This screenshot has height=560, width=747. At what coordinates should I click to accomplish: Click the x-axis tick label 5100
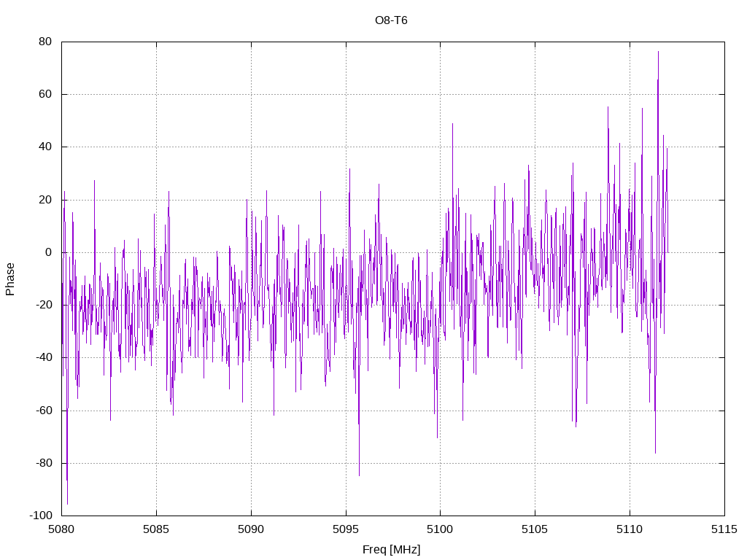tap(440, 529)
